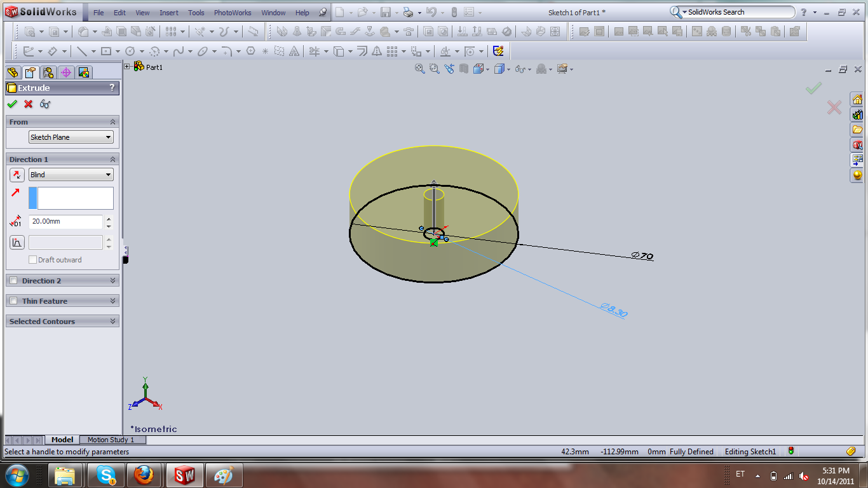This screenshot has height=488, width=868.
Task: Open the Edit menu
Action: [119, 13]
